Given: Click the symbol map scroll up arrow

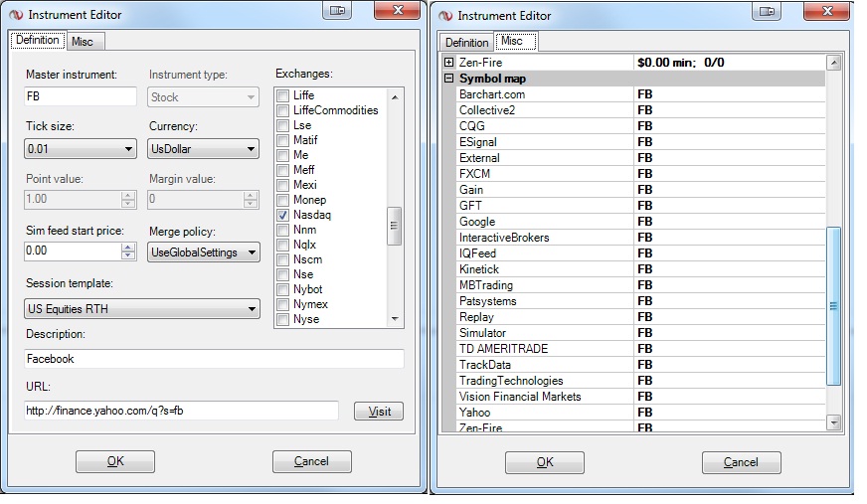Looking at the screenshot, I should (x=834, y=63).
